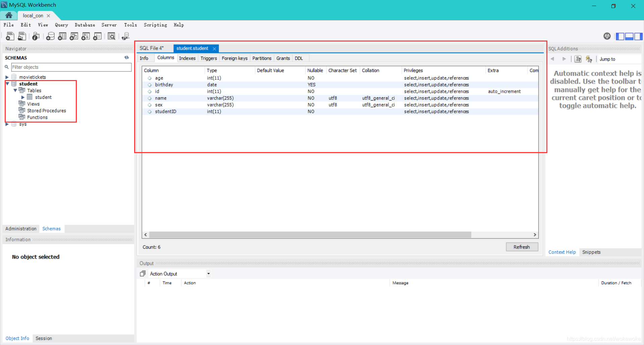Open the Action Output dropdown

(208, 274)
